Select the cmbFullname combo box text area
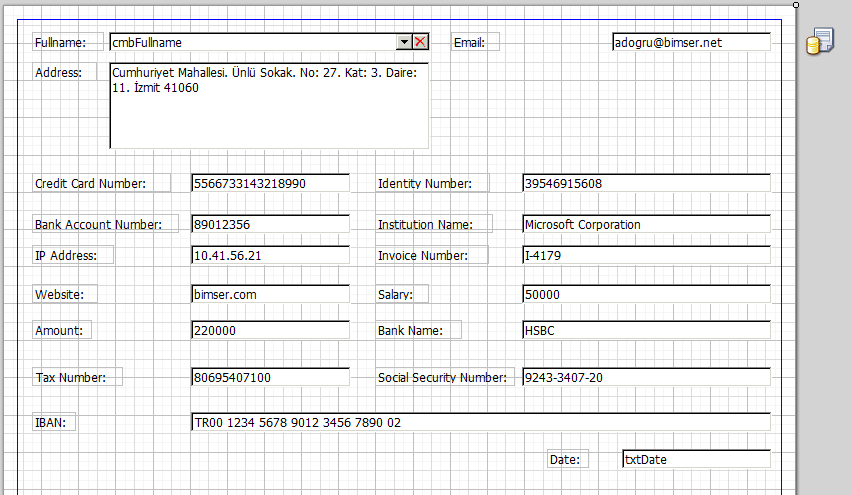The width and height of the screenshot is (851, 495). [254, 42]
